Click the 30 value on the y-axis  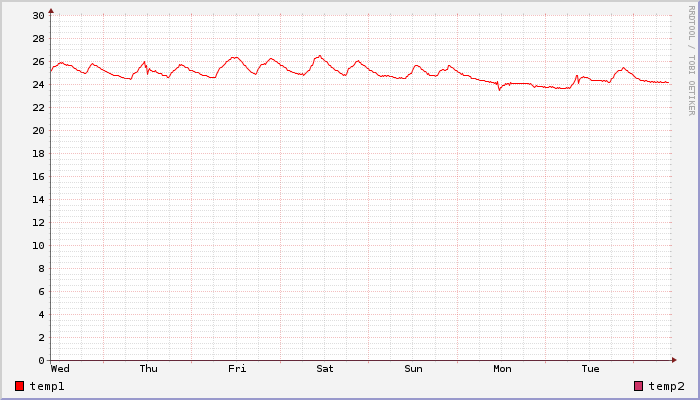38,15
